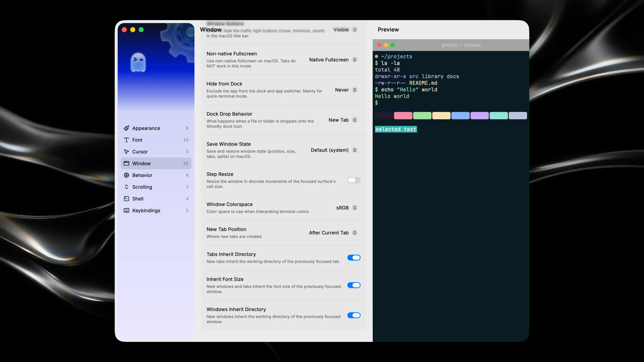The width and height of the screenshot is (644, 362).
Task: Click the Ghostty ghost logo
Action: 138,62
